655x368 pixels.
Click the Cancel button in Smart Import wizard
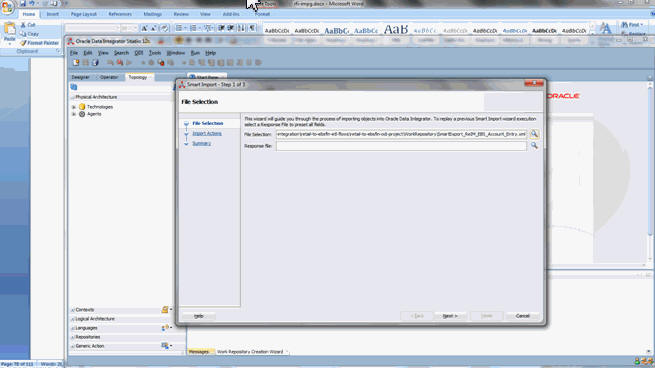[x=523, y=316]
